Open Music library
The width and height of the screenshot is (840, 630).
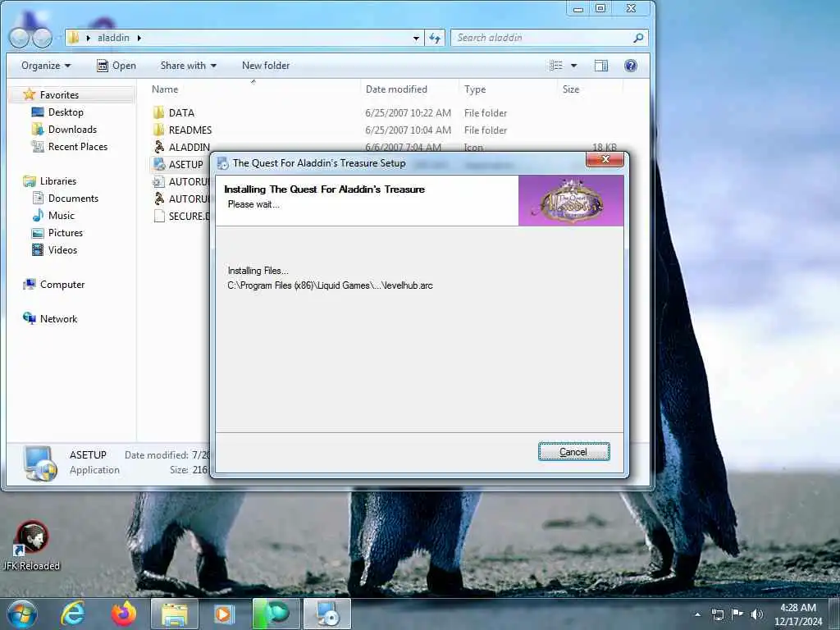pos(61,216)
